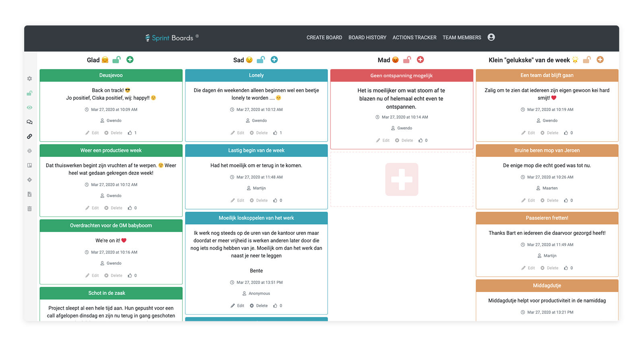Open BOARD HISTORY from the top navigation
This screenshot has height=346, width=644.
point(367,37)
